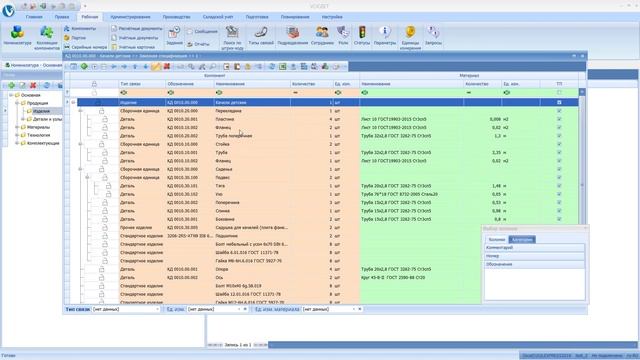Switch to the Складской учет ribbon tab
The width and height of the screenshot is (640, 360).
[x=218, y=17]
